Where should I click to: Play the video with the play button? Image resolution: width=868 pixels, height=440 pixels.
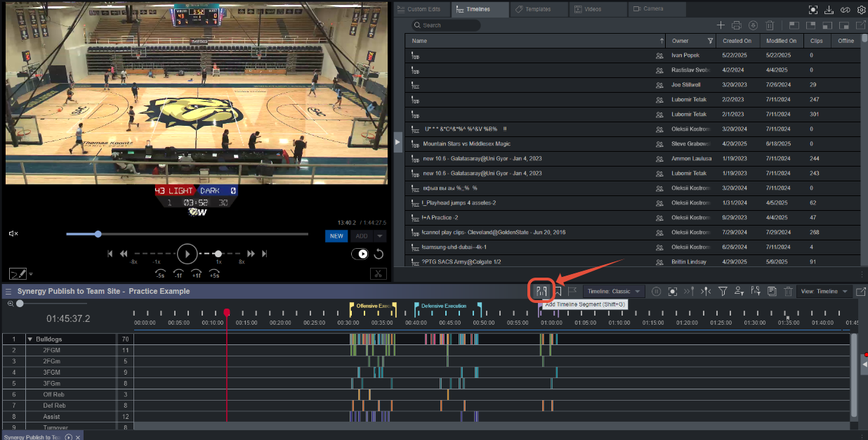click(187, 254)
